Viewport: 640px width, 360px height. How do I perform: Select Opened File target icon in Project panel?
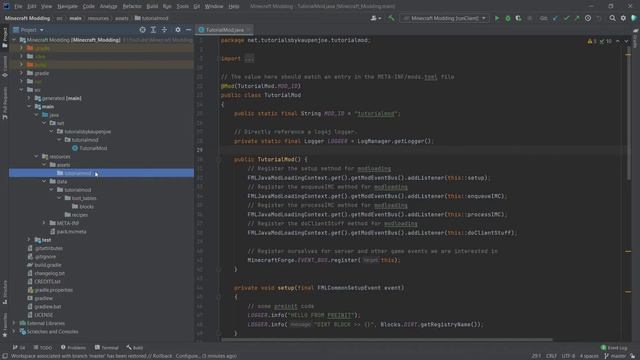142,30
